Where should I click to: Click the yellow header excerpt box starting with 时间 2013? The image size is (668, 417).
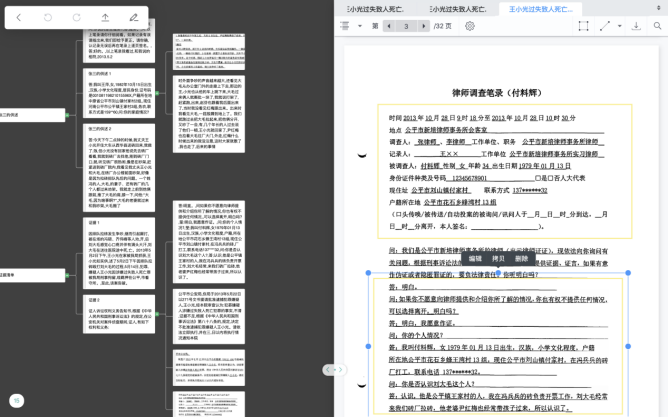(x=505, y=171)
